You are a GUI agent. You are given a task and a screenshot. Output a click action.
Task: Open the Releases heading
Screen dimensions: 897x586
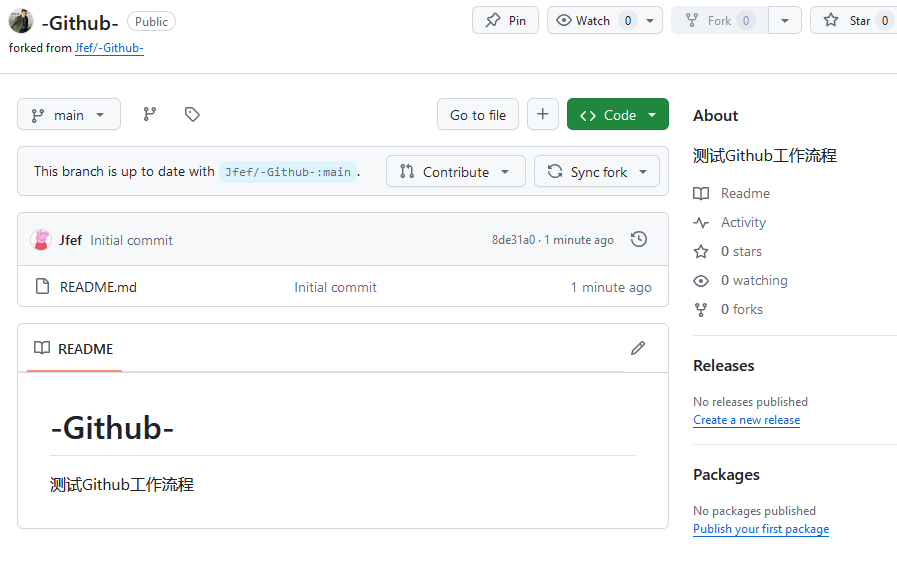724,366
